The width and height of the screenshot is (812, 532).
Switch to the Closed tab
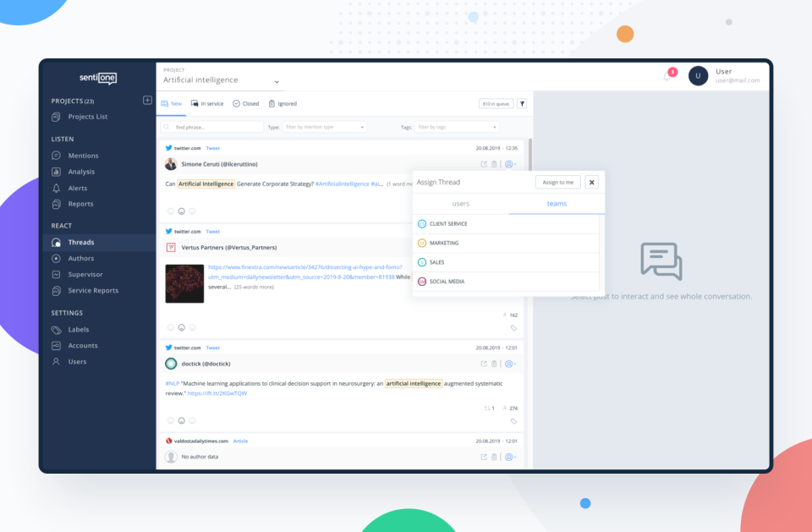245,103
